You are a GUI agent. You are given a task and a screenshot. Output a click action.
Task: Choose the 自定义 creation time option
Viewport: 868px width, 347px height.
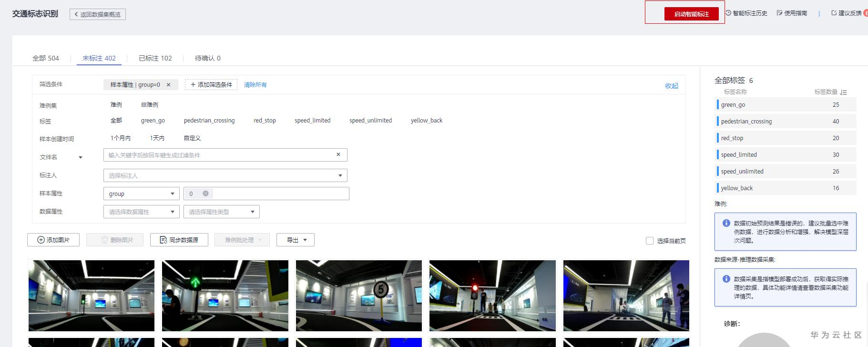pyautogui.click(x=192, y=138)
